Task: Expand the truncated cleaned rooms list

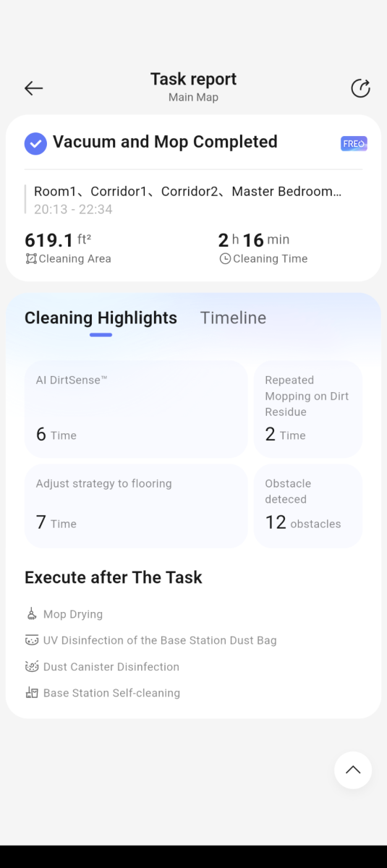Action: point(187,192)
